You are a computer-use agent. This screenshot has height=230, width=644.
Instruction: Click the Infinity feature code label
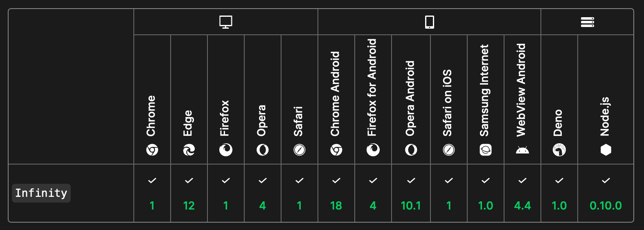[41, 193]
